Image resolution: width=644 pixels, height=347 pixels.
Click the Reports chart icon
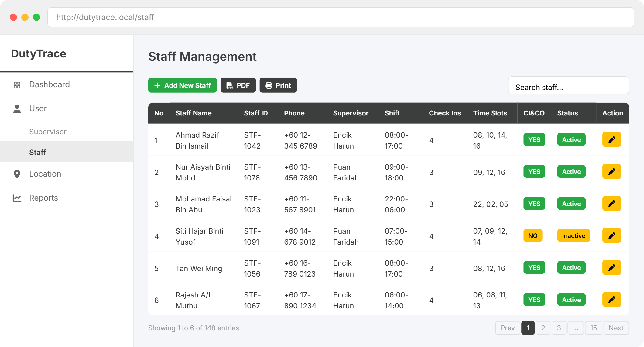tap(17, 198)
